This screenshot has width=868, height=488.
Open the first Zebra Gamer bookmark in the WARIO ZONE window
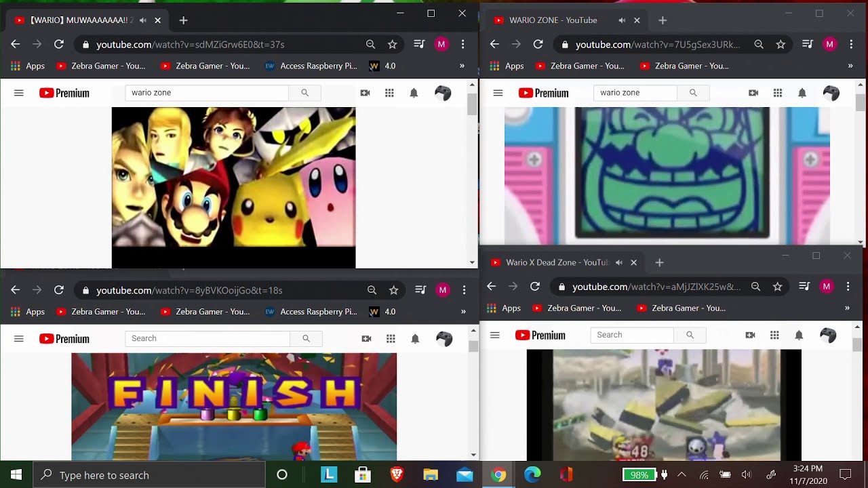580,66
